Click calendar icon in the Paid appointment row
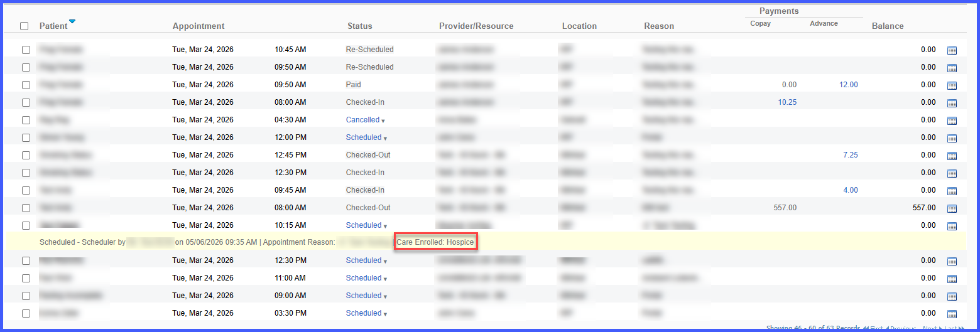The image size is (980, 332). 952,85
